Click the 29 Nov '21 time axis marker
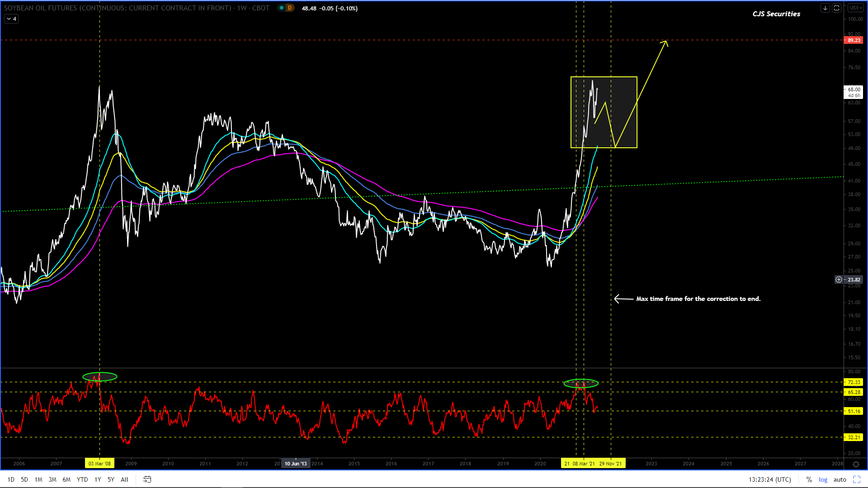This screenshot has width=868, height=488. click(x=610, y=464)
